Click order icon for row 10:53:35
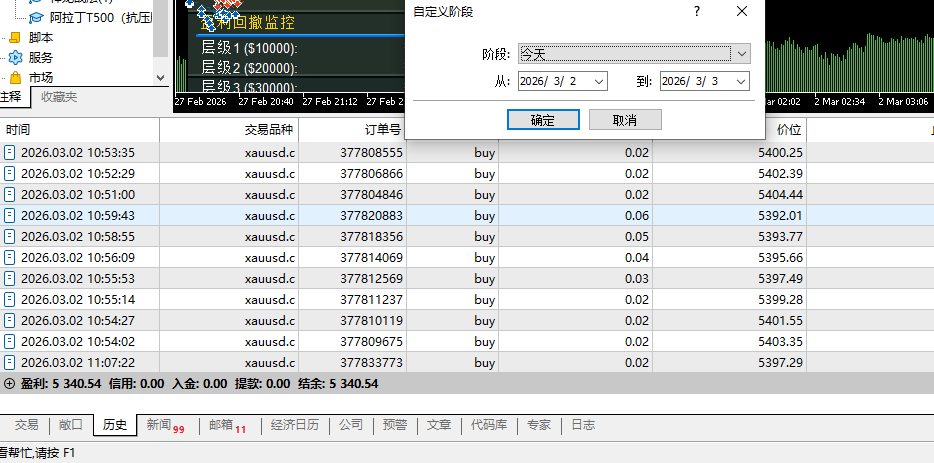Image resolution: width=934 pixels, height=463 pixels. coord(10,153)
